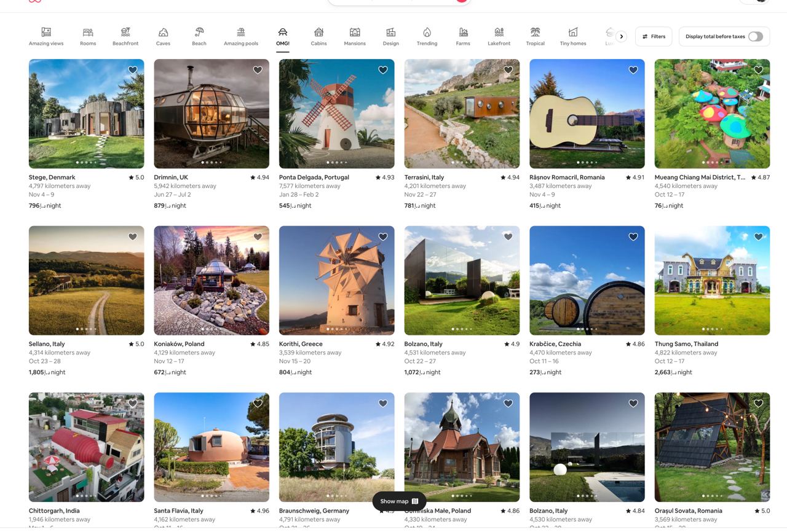Open the guitar house photo in Râșnov
The image size is (787, 532).
point(587,114)
